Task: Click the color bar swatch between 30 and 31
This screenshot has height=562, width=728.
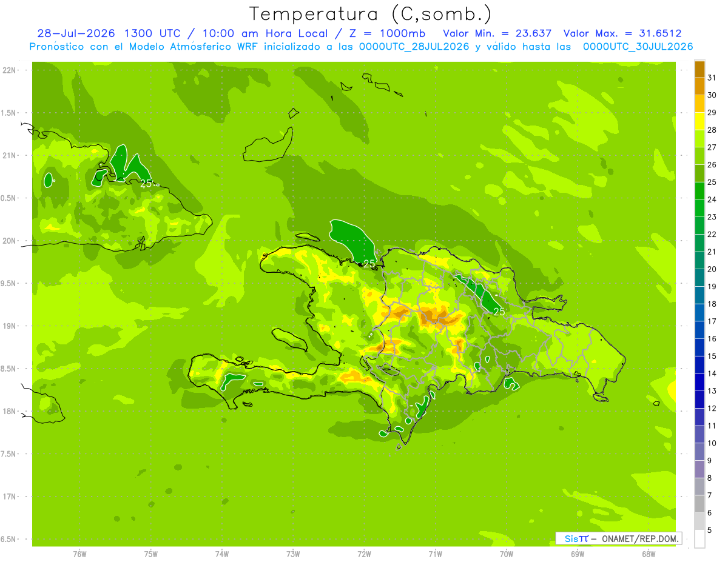Action: coord(699,86)
